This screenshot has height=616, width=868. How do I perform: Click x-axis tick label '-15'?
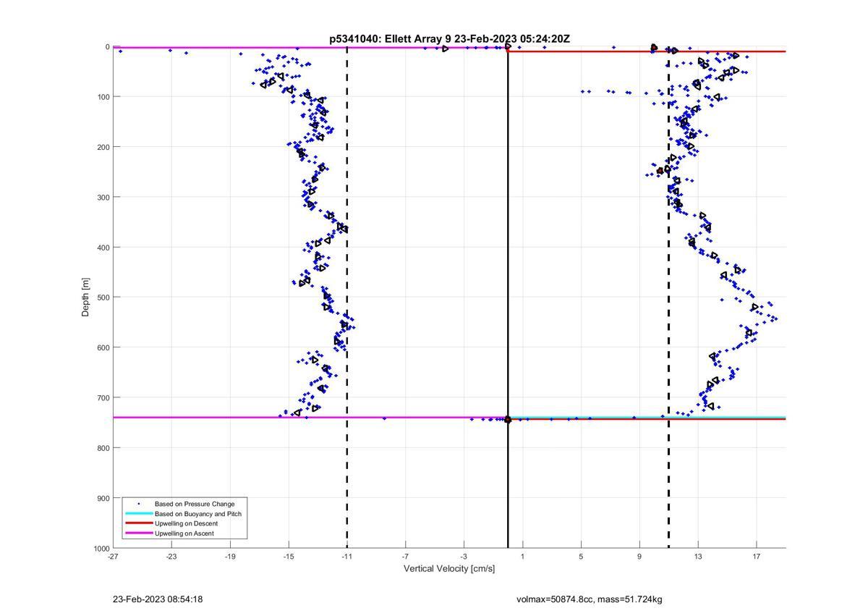click(289, 557)
